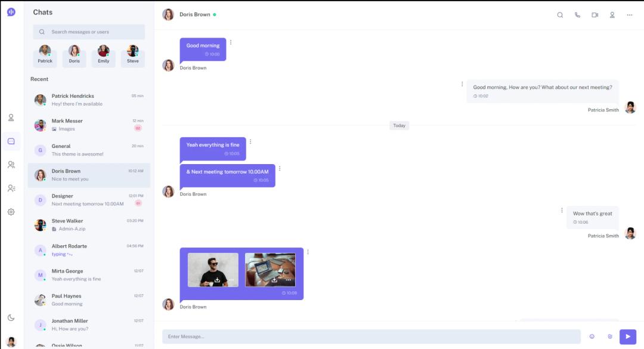The height and width of the screenshot is (349, 644).
Task: Switch to the Chats tab in the sidebar
Action: tap(11, 141)
